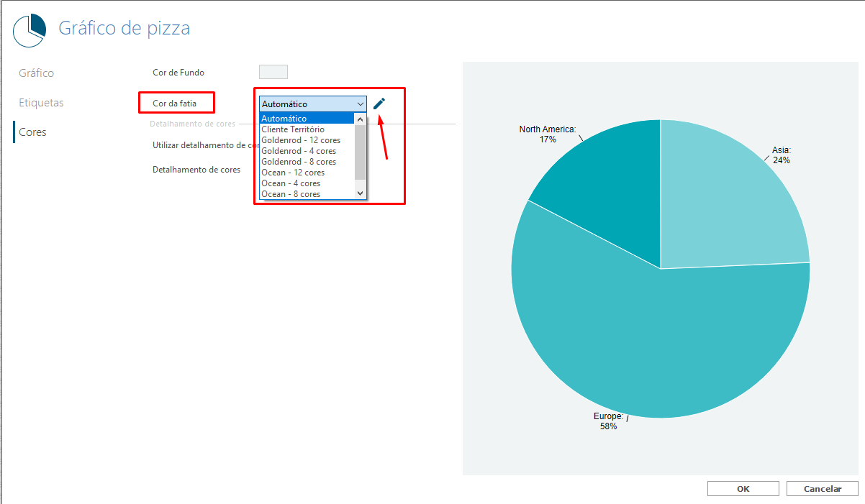Select Goldenrod - 8 cores palette
Image resolution: width=865 pixels, height=504 pixels.
[x=299, y=162]
